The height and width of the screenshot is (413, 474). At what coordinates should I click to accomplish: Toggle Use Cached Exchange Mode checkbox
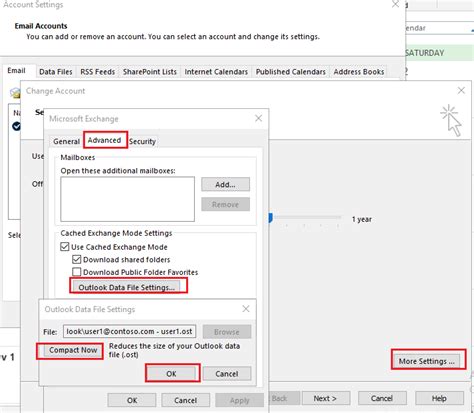[64, 247]
